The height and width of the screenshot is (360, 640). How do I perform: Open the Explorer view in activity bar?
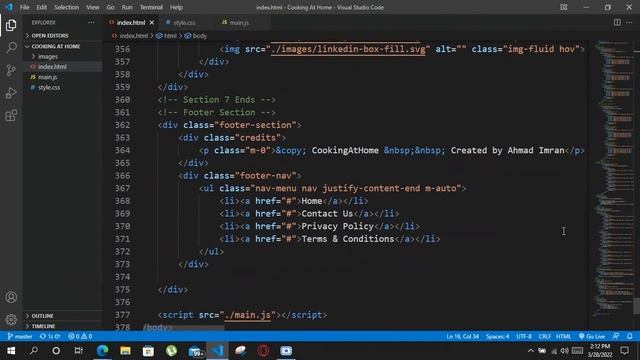[11, 25]
